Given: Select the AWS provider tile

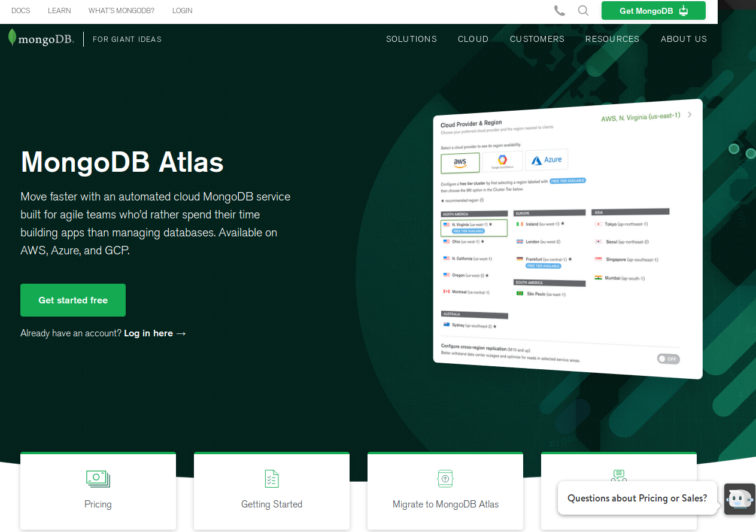Looking at the screenshot, I should click(460, 163).
